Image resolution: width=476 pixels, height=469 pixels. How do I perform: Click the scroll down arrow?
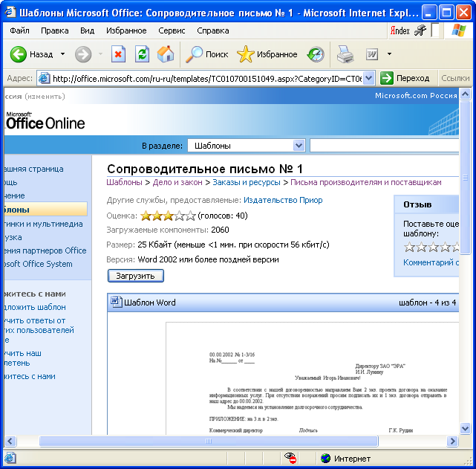click(465, 429)
